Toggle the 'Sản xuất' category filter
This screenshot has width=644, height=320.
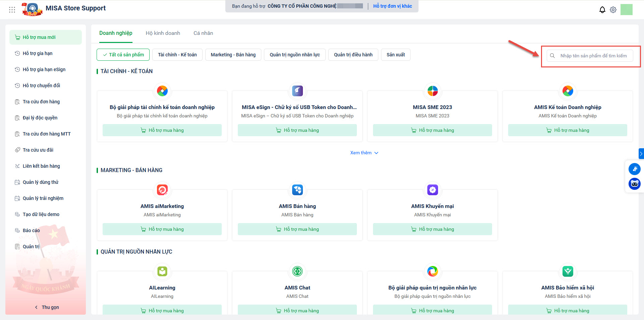[395, 55]
